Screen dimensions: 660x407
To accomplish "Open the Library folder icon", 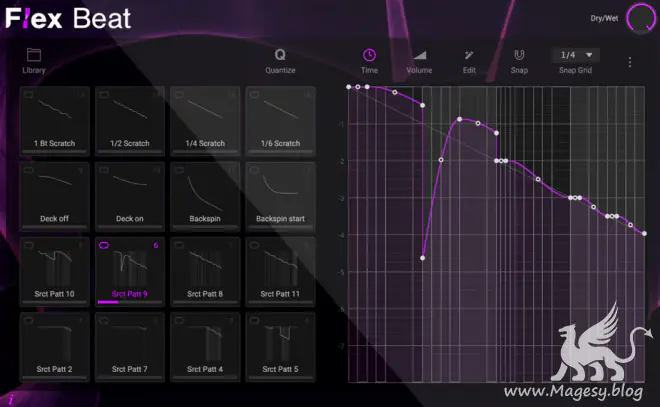I will [34, 55].
